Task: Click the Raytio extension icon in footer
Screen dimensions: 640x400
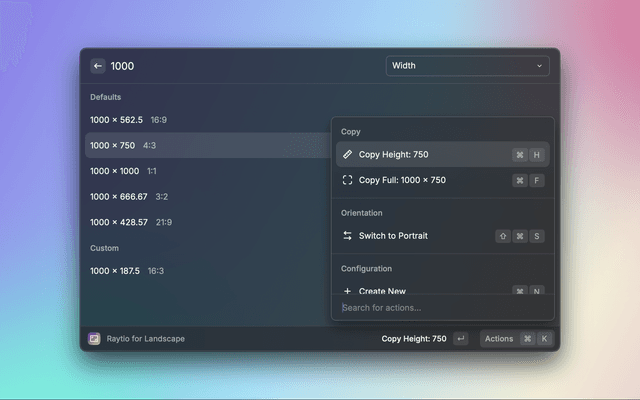Action: [94, 339]
